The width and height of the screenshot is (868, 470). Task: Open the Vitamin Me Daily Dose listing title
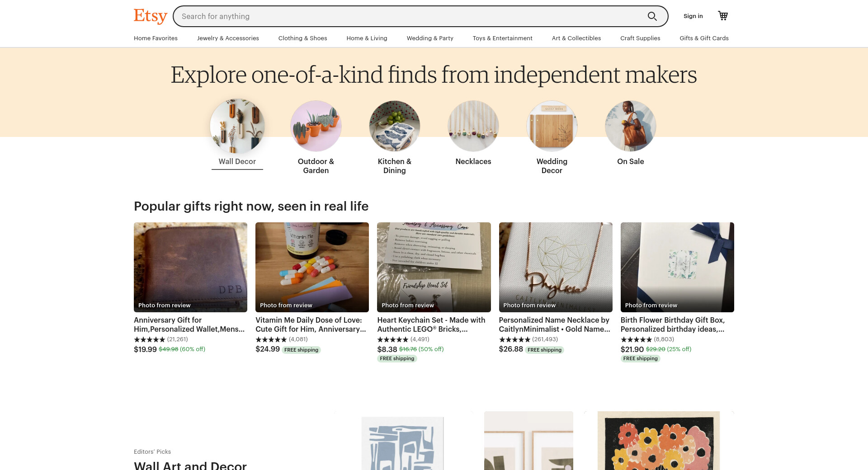311,324
